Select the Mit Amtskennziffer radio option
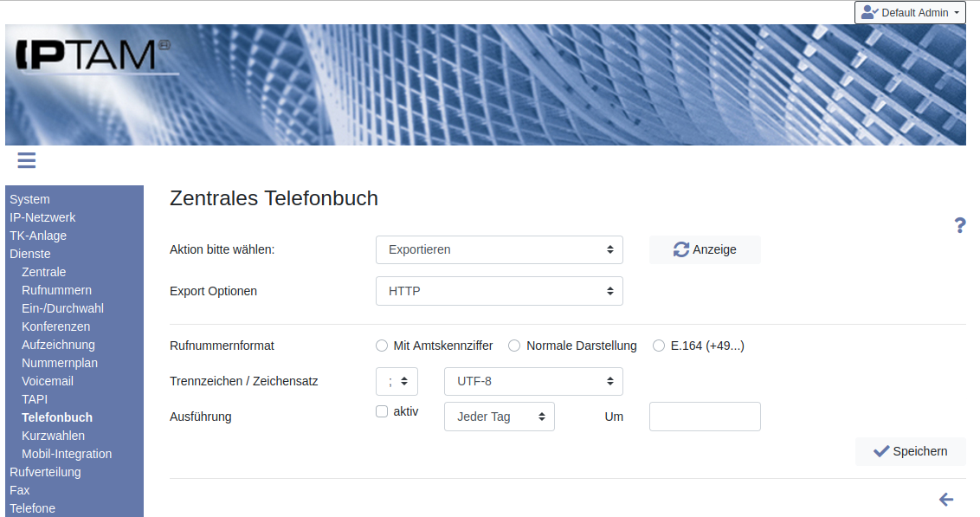 click(x=382, y=346)
